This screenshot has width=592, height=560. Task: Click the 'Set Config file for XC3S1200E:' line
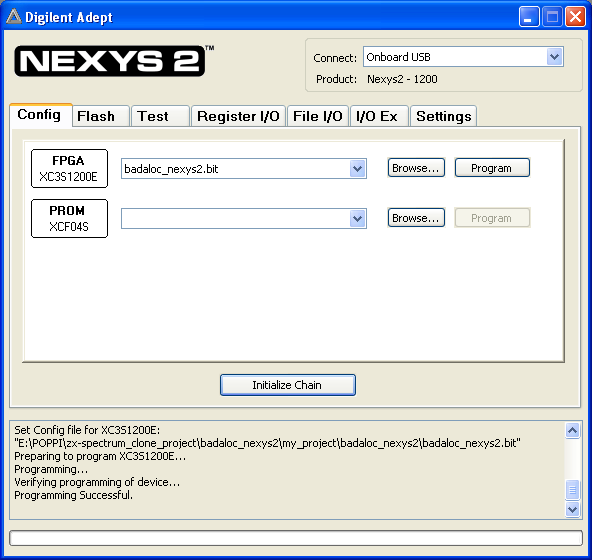click(x=87, y=430)
